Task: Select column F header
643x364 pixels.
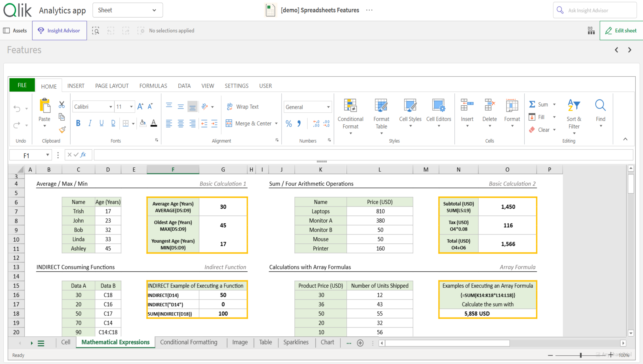Action: (173, 169)
